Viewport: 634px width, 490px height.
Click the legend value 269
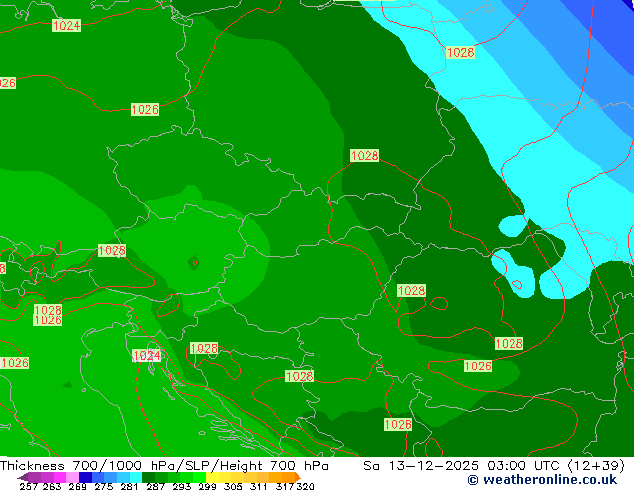click(x=78, y=486)
